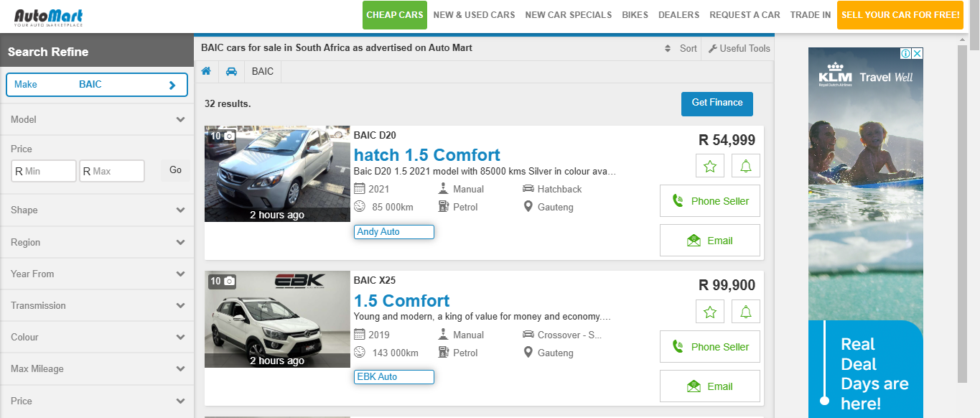Viewport: 980px width, 418px height.
Task: Click SELL YOUR CAR FOR FREE button
Action: pos(900,15)
